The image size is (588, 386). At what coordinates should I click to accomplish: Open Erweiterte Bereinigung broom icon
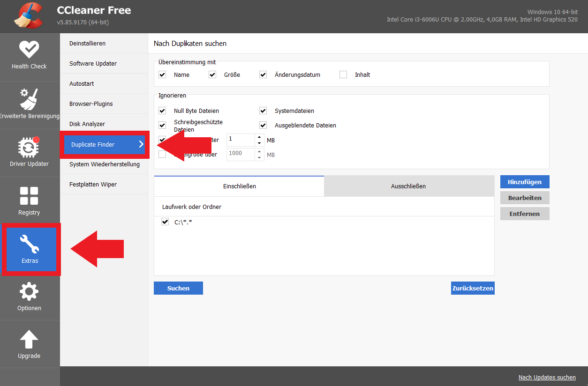coord(29,98)
